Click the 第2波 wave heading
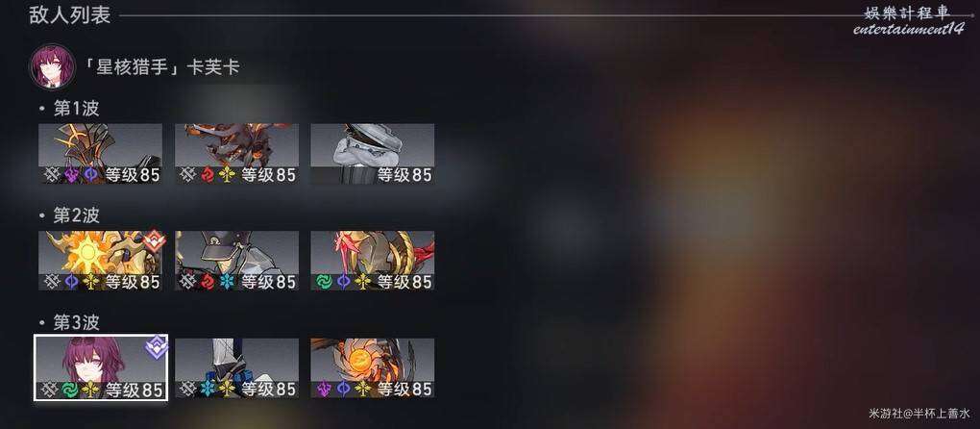Screen dimensions: 980x429 click(76, 215)
